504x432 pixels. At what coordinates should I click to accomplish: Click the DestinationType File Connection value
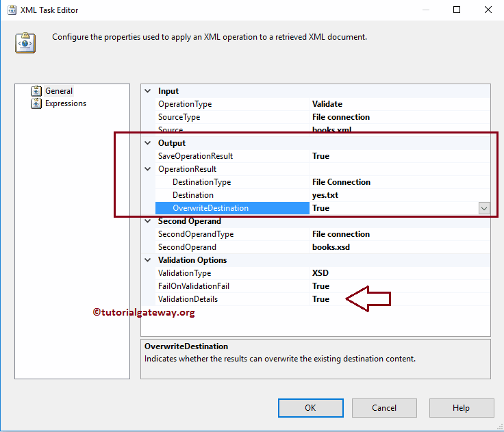(341, 182)
